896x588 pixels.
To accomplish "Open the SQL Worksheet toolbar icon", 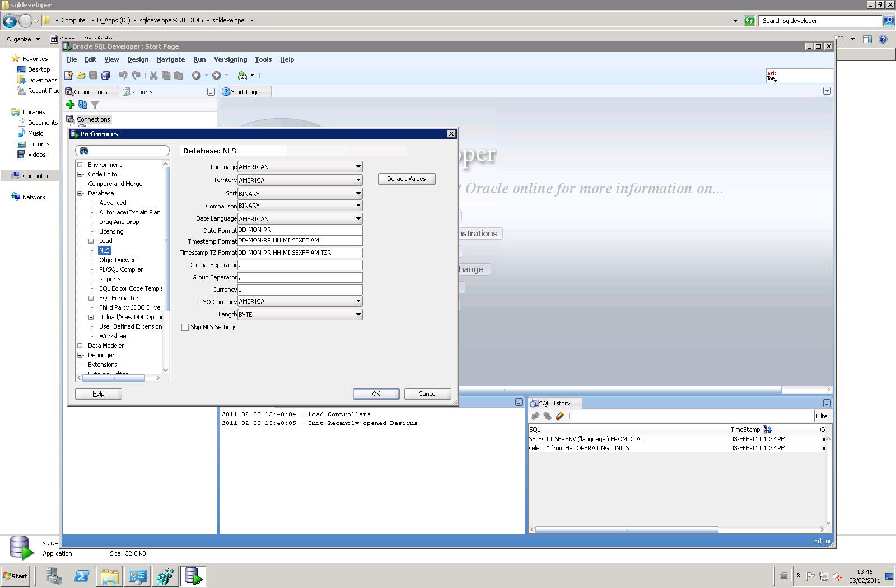I will [x=242, y=76].
